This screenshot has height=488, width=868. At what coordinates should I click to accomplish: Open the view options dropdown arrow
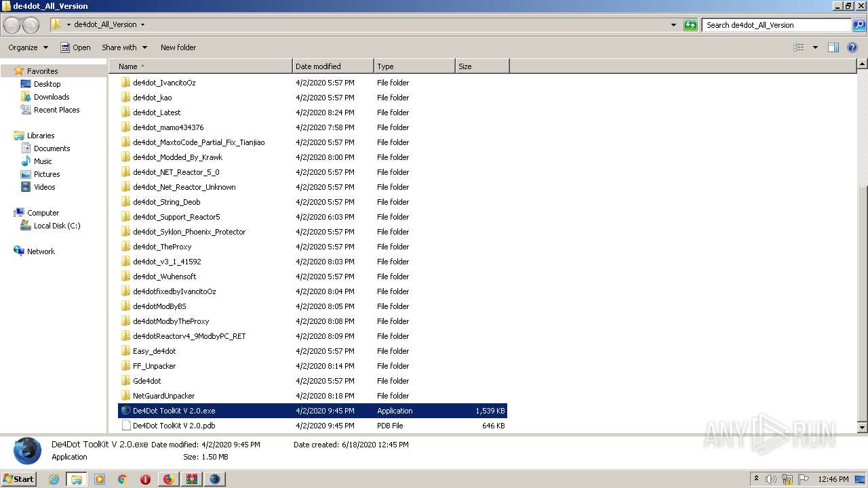click(x=815, y=47)
